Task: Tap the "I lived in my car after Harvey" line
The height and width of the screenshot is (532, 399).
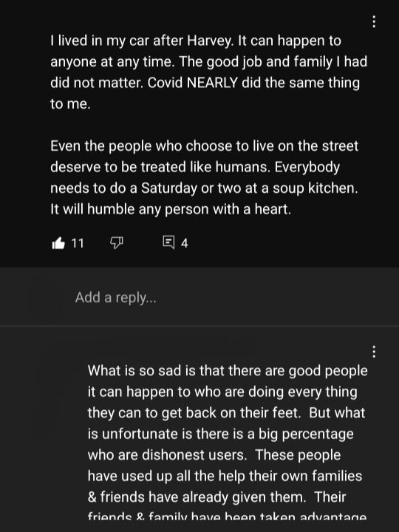Action: coord(196,41)
